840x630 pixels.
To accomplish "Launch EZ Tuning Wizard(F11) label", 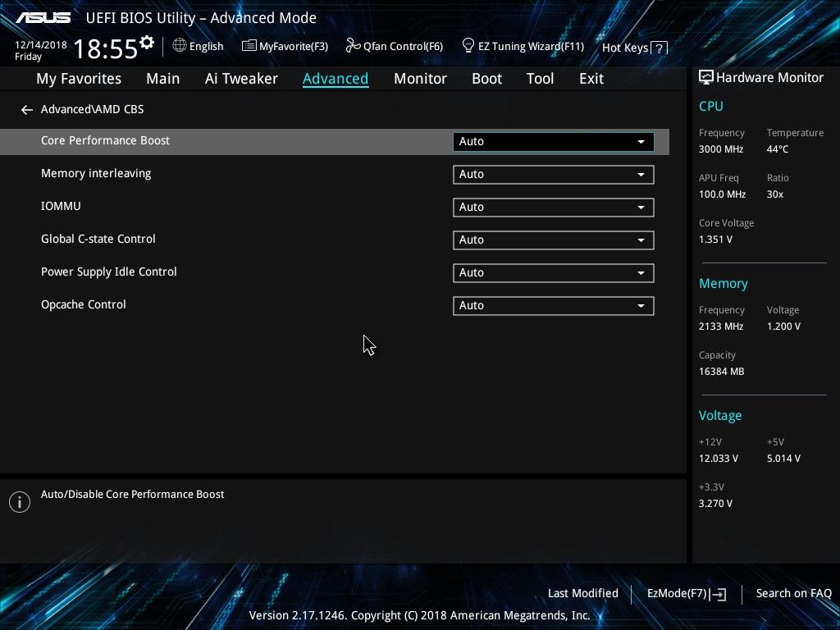I will (531, 47).
